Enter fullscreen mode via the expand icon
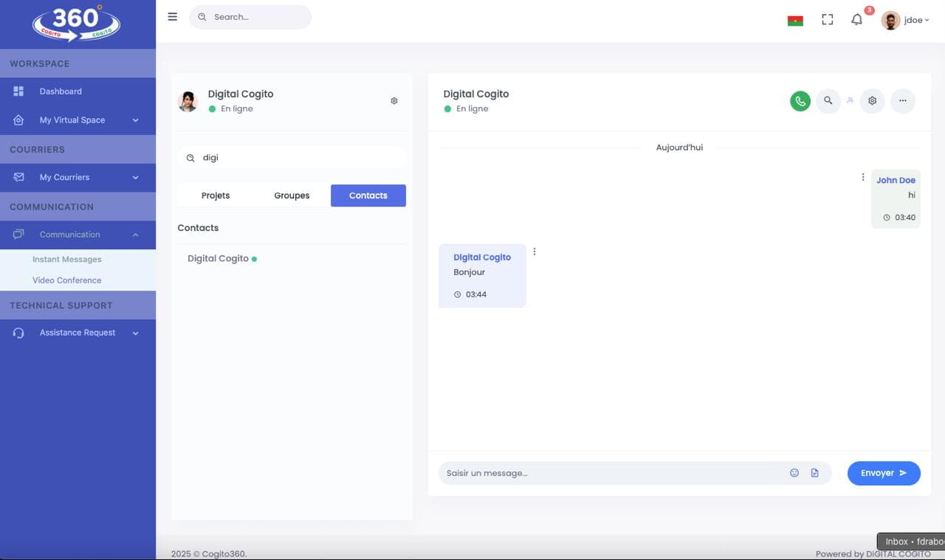 coord(827,19)
